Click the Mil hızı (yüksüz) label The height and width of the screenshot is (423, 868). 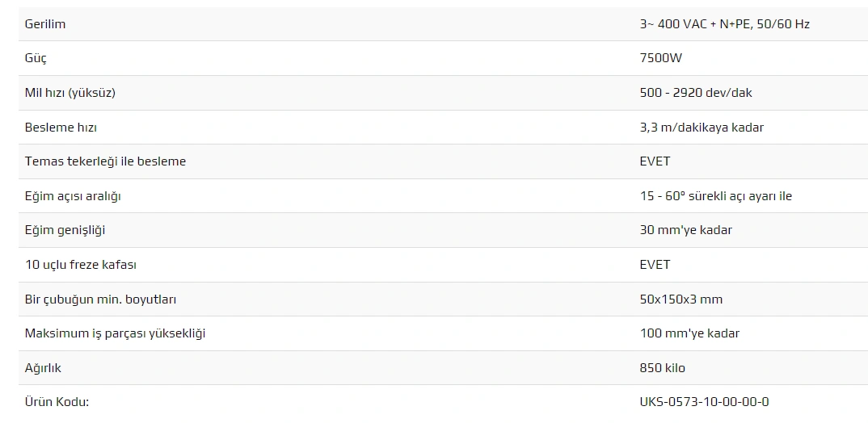pos(70,93)
